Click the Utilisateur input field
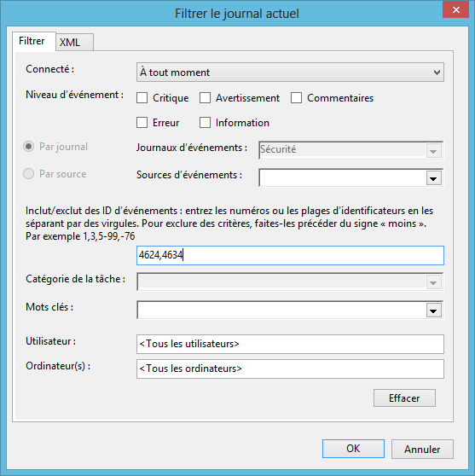The height and width of the screenshot is (476, 475). tap(290, 345)
